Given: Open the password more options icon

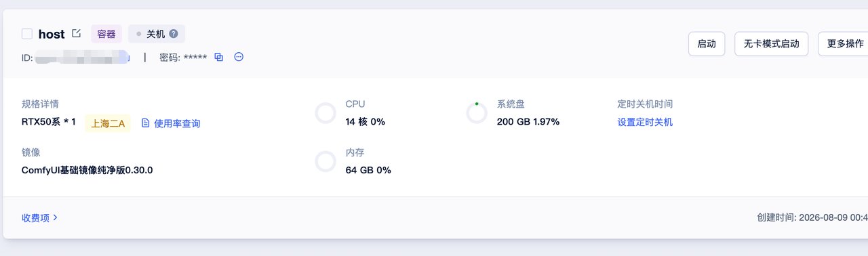Looking at the screenshot, I should point(239,57).
